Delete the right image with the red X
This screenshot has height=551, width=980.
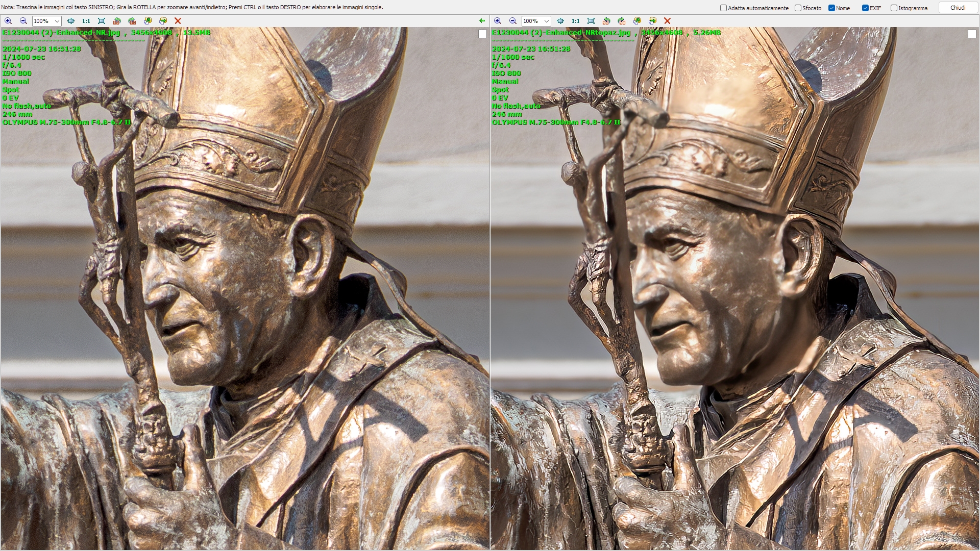pyautogui.click(x=667, y=21)
